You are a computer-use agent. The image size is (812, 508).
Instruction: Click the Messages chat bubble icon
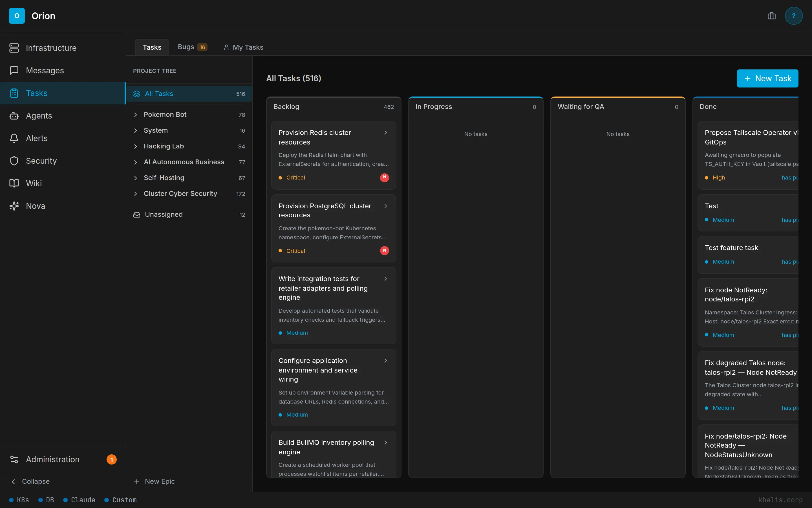tap(14, 70)
